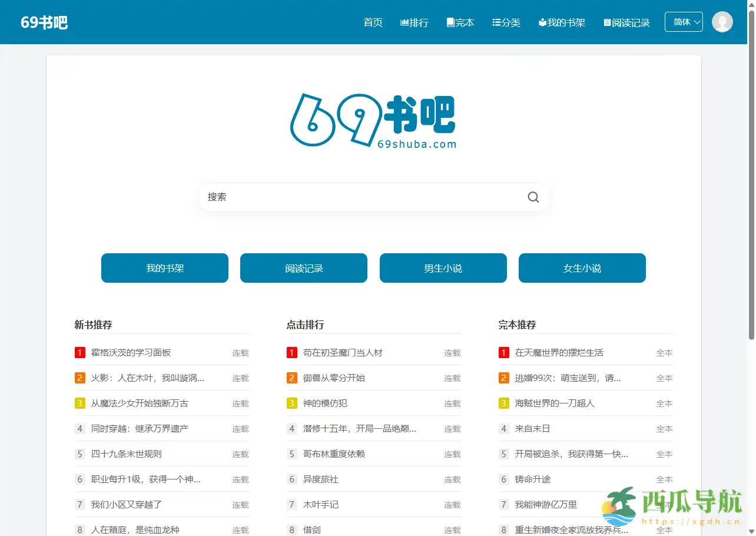Open the novel 霍格沃茨的学习面板

tap(131, 352)
